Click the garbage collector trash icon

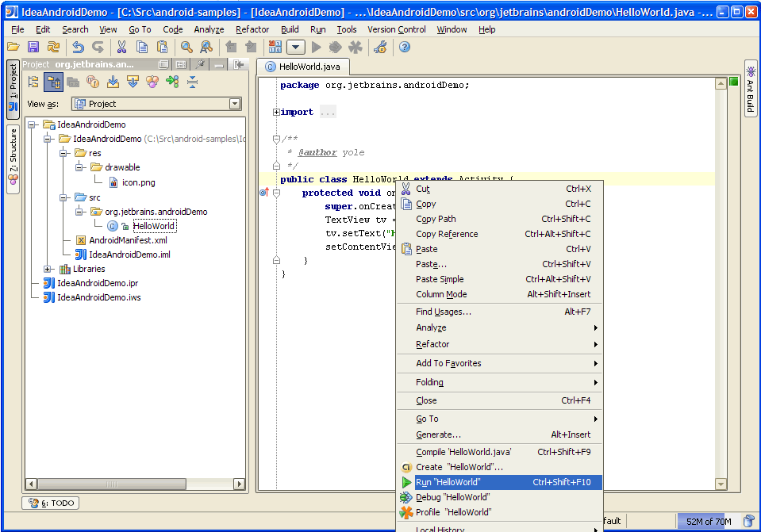tap(748, 521)
